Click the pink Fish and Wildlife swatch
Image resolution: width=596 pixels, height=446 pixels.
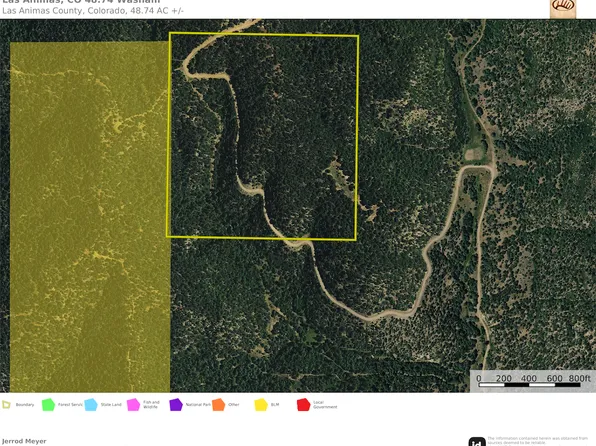click(133, 405)
